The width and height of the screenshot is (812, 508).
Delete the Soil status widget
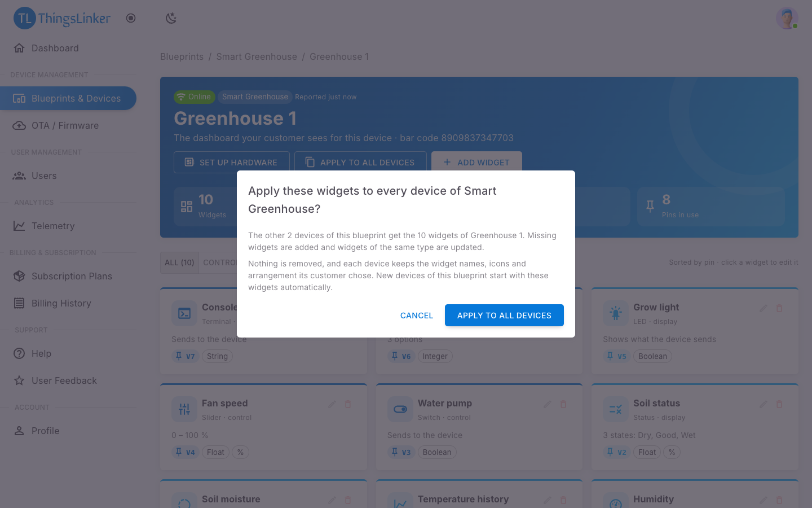tap(779, 404)
